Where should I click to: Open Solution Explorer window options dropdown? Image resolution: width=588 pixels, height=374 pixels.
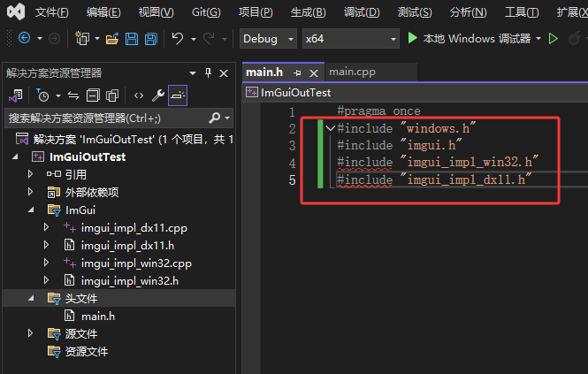click(193, 73)
